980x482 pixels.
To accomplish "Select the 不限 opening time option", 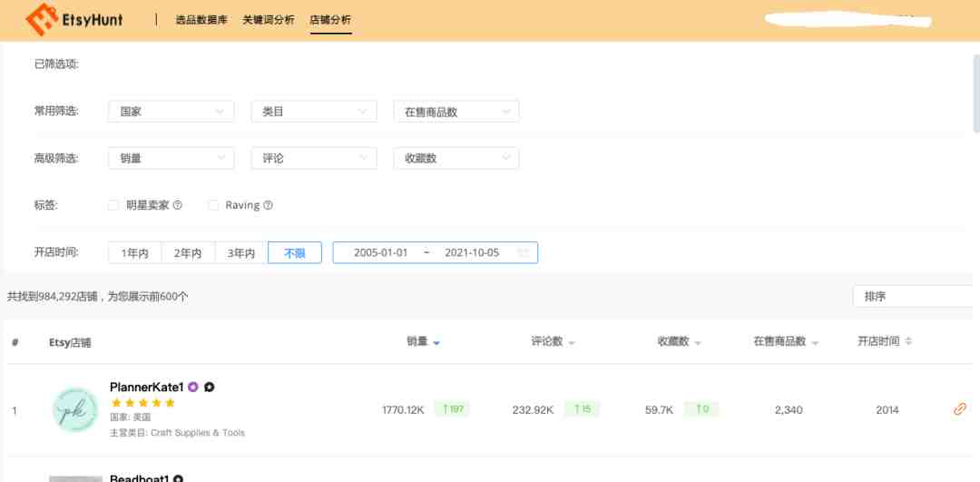I will pos(295,252).
